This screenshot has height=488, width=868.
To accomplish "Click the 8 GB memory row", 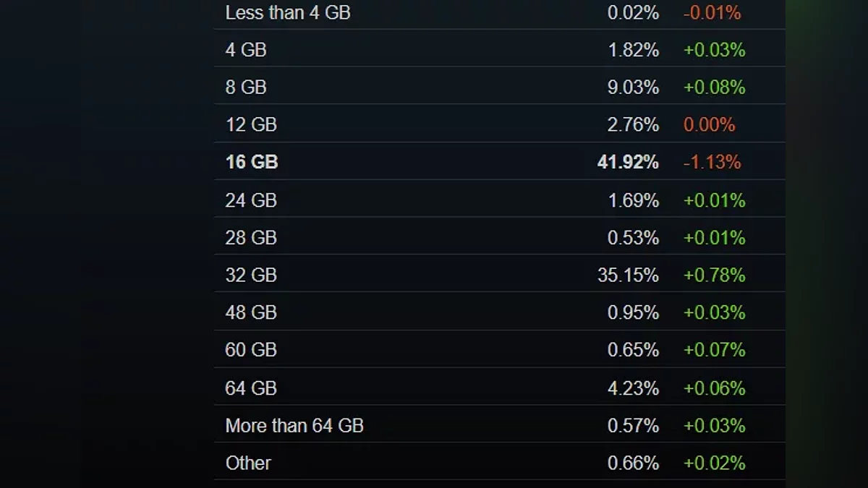I will click(x=246, y=87).
